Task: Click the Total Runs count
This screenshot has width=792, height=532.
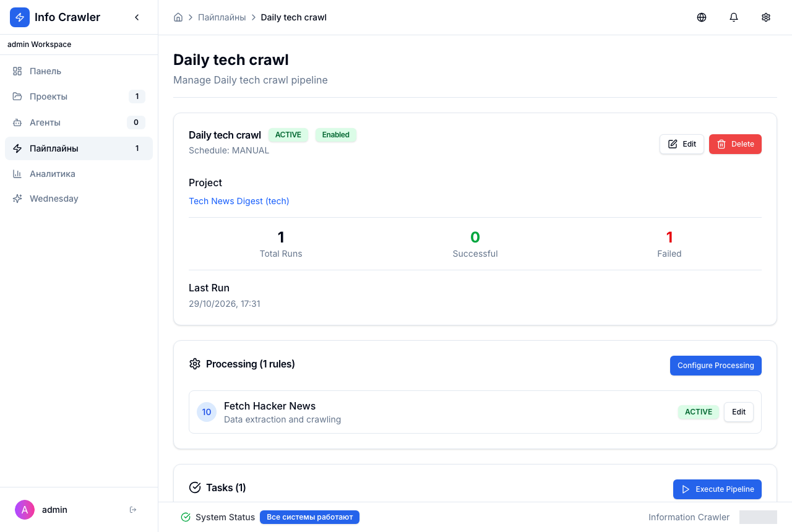Action: pyautogui.click(x=281, y=238)
